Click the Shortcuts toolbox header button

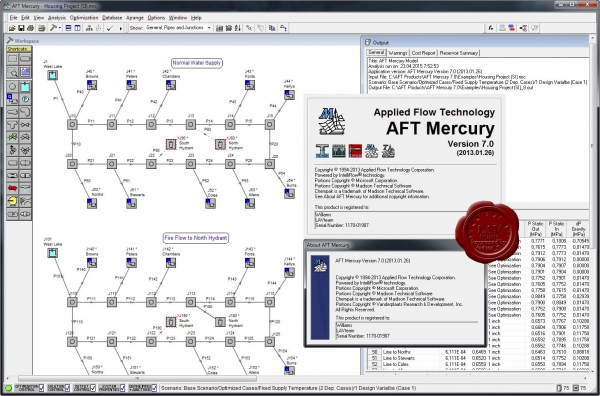coord(19,49)
